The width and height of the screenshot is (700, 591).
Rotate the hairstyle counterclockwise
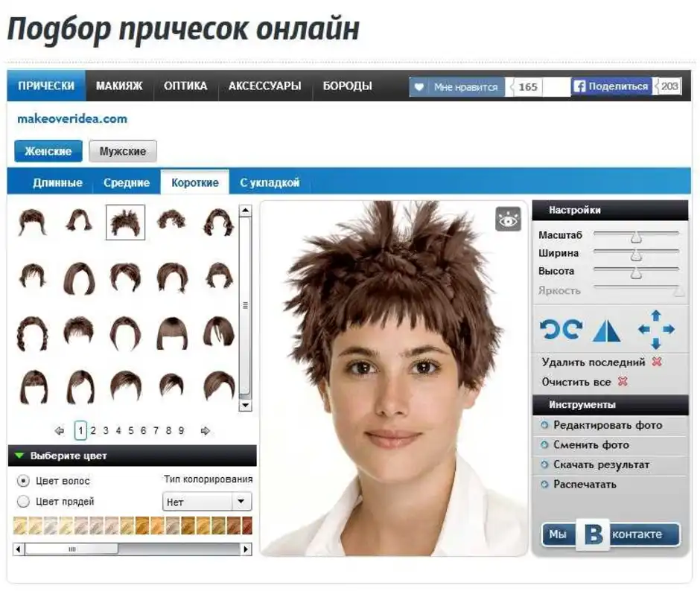pos(550,330)
